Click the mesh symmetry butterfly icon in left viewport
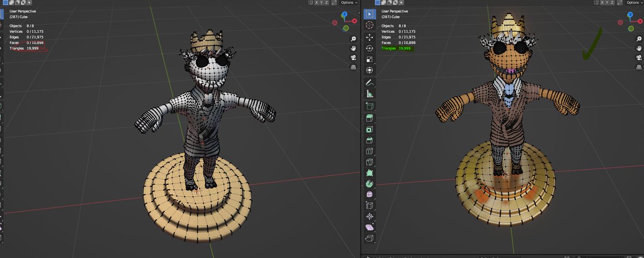This screenshot has height=258, width=644. click(311, 3)
